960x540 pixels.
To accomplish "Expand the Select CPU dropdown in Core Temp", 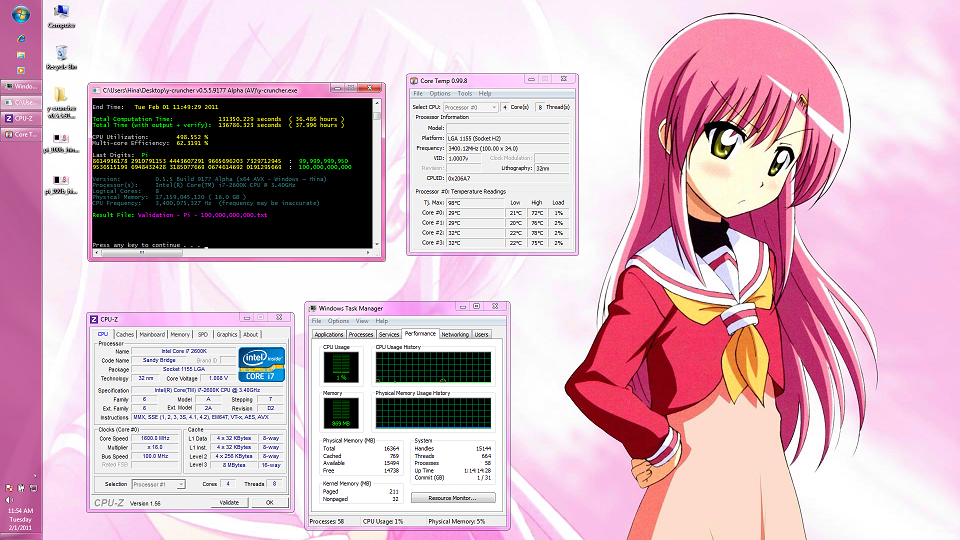I will [x=471, y=106].
